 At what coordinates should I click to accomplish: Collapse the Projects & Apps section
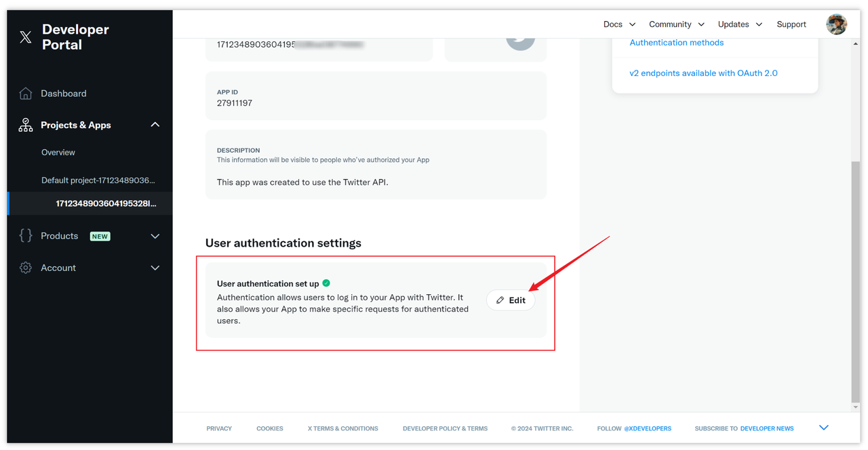[x=155, y=125]
